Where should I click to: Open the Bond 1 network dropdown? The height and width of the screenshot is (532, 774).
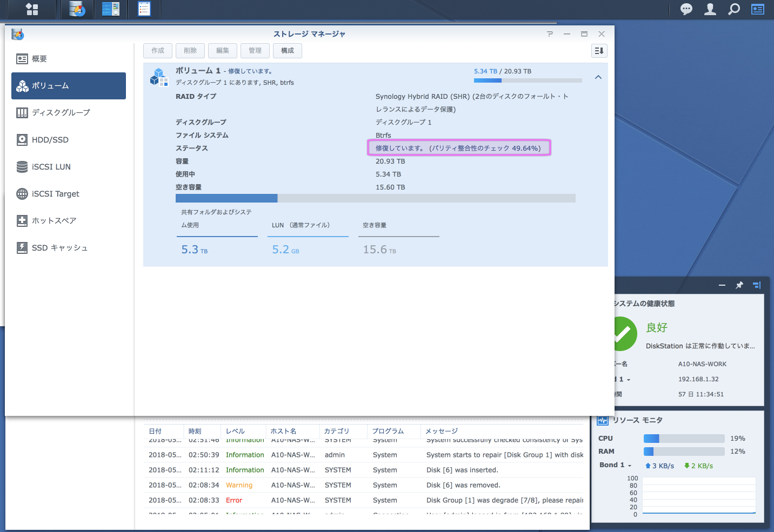pos(629,466)
